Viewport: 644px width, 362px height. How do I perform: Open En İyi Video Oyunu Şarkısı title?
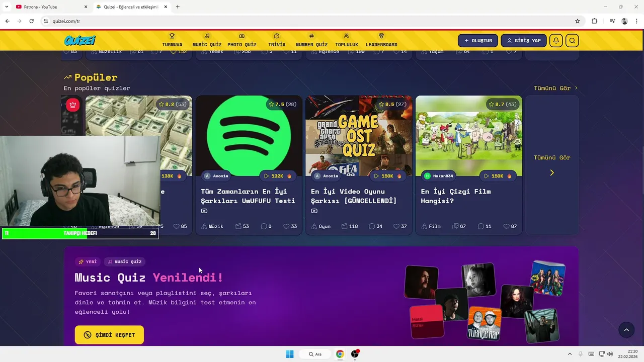(x=354, y=196)
